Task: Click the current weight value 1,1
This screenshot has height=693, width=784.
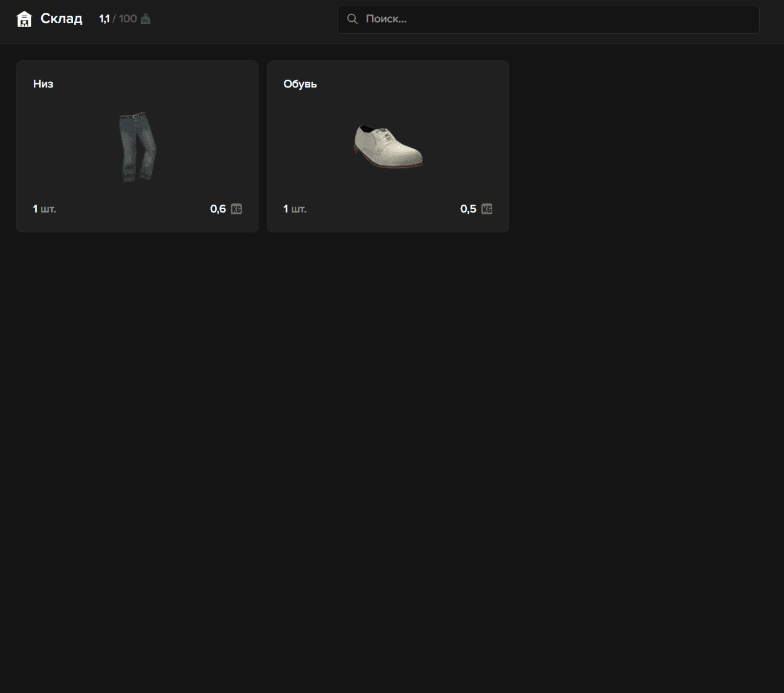Action: [104, 19]
